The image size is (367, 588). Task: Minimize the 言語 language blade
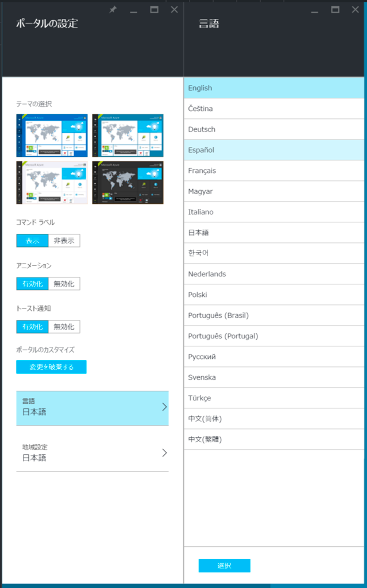click(x=315, y=11)
